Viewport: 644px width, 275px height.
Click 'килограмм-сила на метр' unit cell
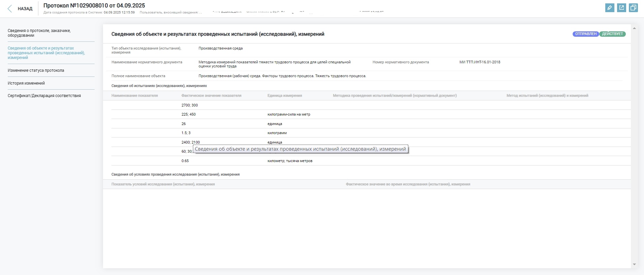pos(289,114)
